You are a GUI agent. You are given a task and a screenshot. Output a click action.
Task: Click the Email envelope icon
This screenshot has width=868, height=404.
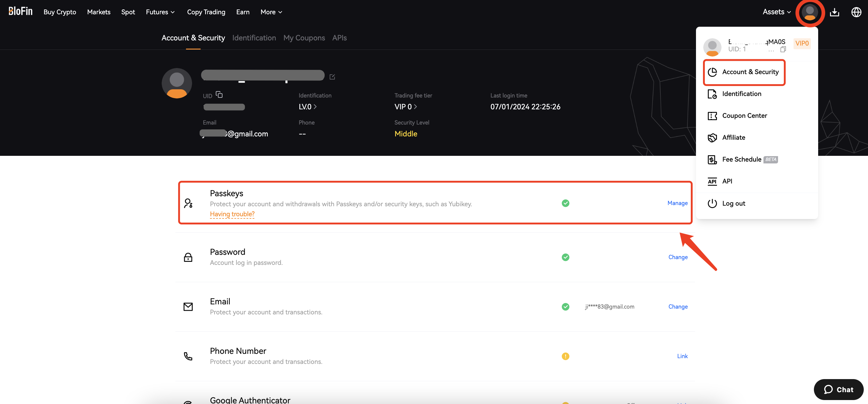click(188, 307)
